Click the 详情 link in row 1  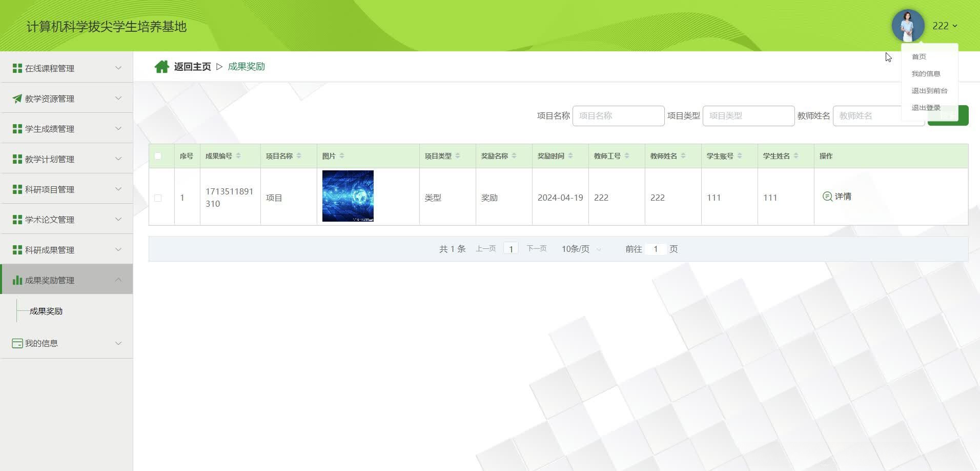843,197
